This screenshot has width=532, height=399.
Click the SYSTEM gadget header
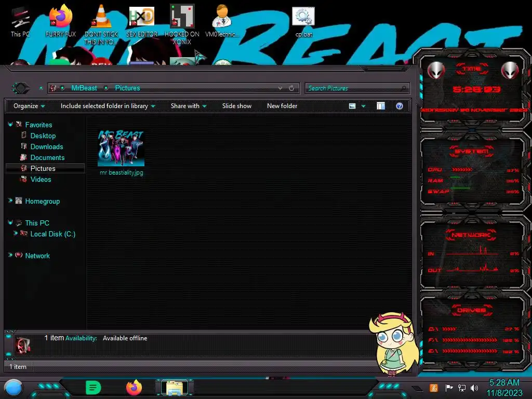pos(472,151)
